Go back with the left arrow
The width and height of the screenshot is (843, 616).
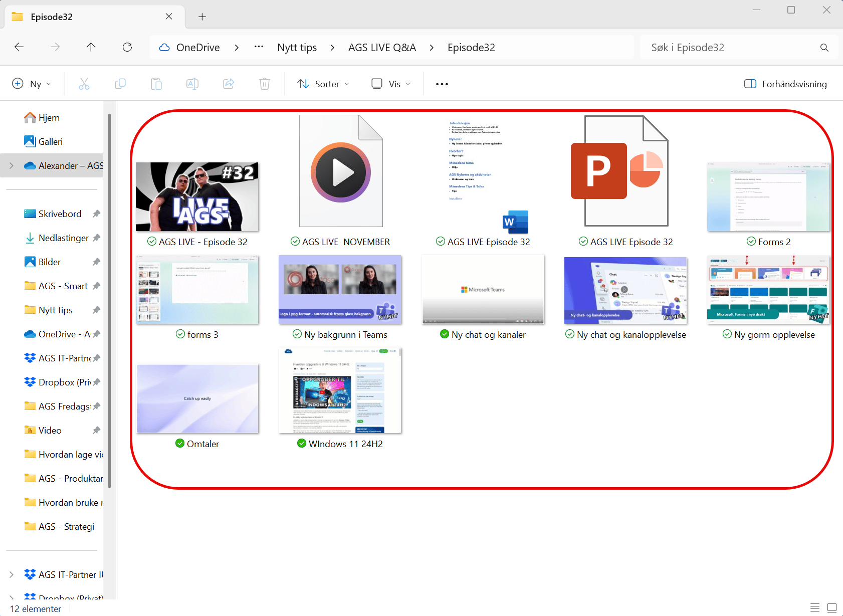19,47
